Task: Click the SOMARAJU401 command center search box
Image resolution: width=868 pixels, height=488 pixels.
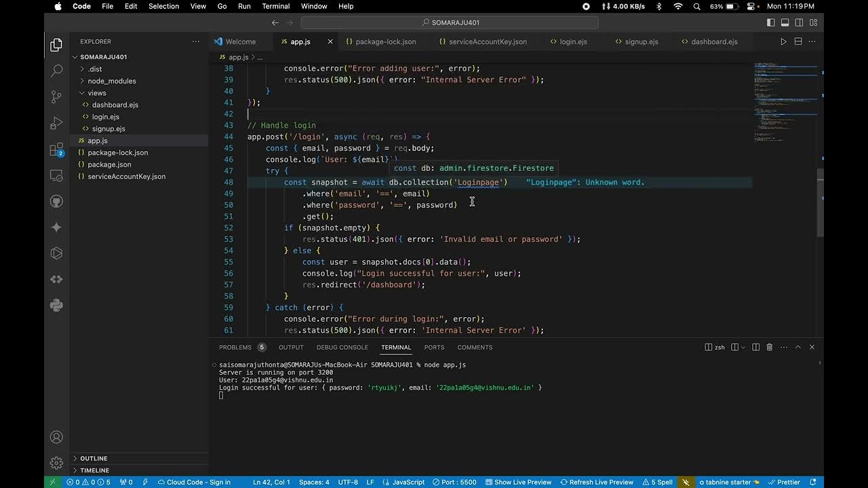Action: tap(450, 22)
